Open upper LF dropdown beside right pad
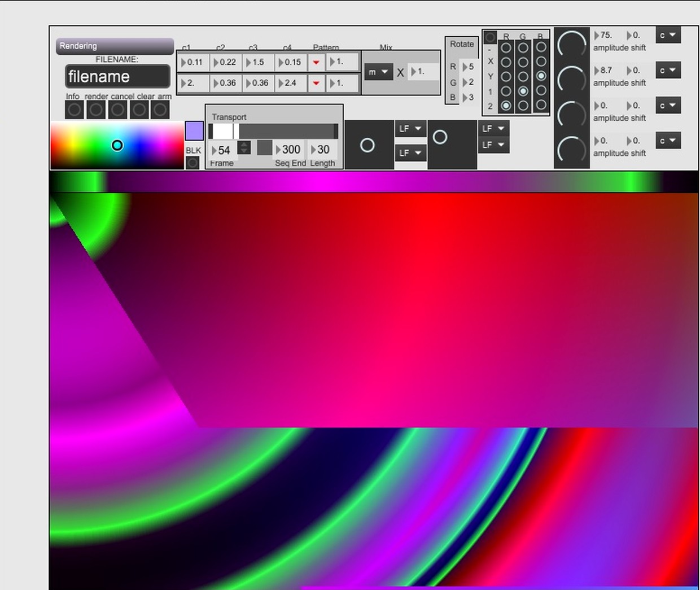 493,129
